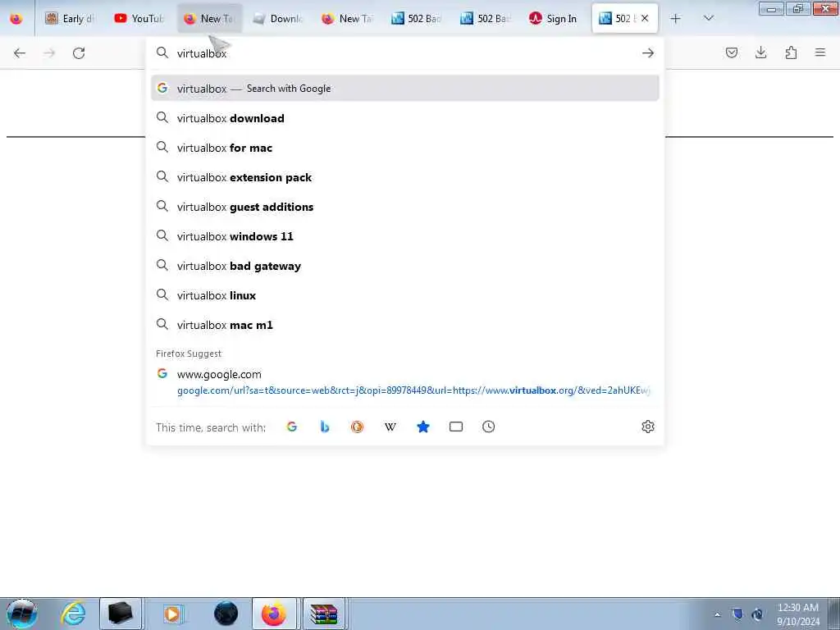Open search settings gear icon
The height and width of the screenshot is (630, 840).
coord(648,427)
